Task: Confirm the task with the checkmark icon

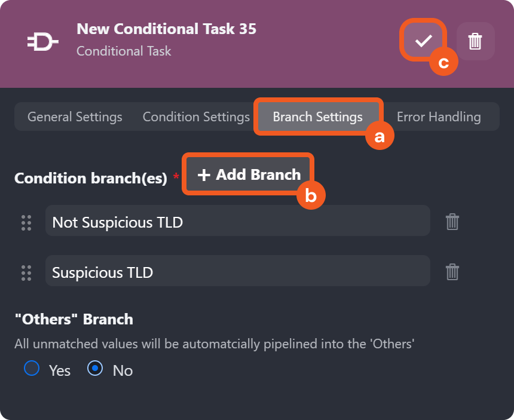Action: [423, 41]
